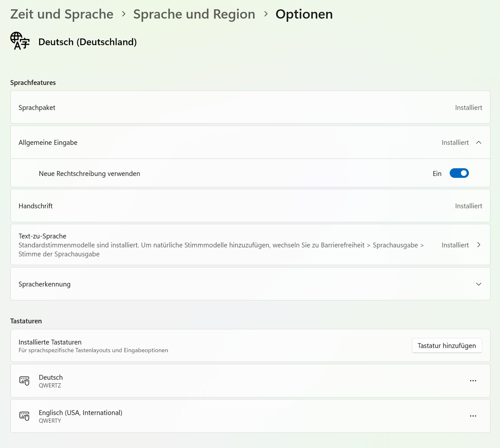Click the Deutsch QWERTZ keyboard icon
Viewport: 500px width, 448px height.
[25, 381]
